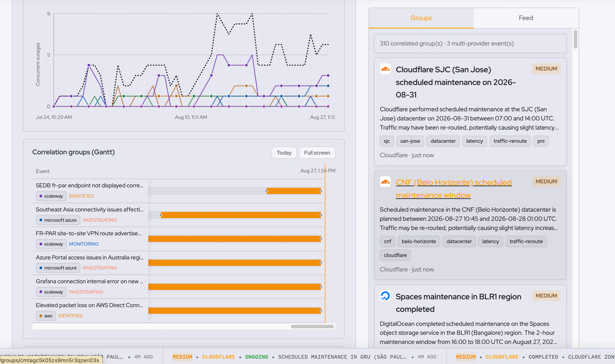Select datacenter tag on SJC card
This screenshot has height=364, width=615.
tap(443, 141)
